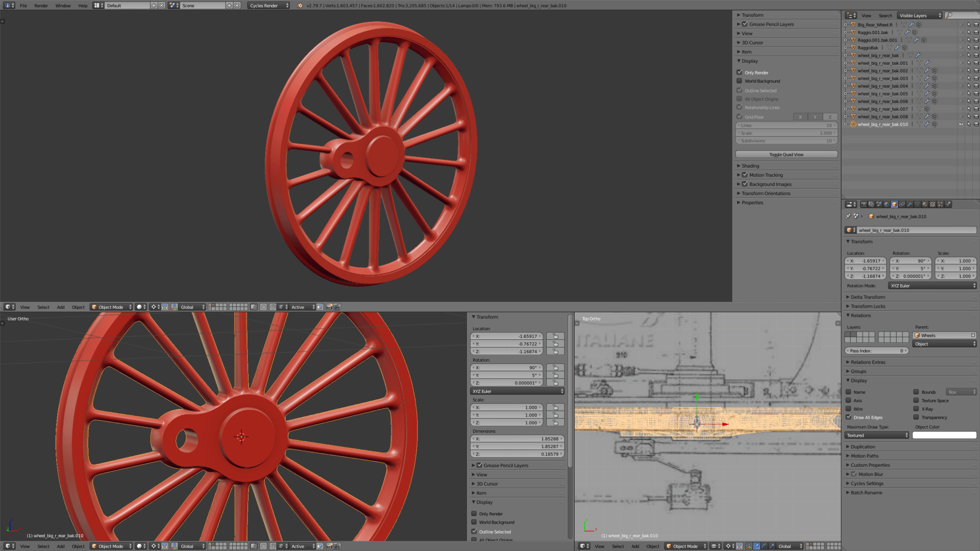Toggle visibility eye of wheel_big_r_rear_bak.010
This screenshot has width=980, height=551.
tap(961, 124)
